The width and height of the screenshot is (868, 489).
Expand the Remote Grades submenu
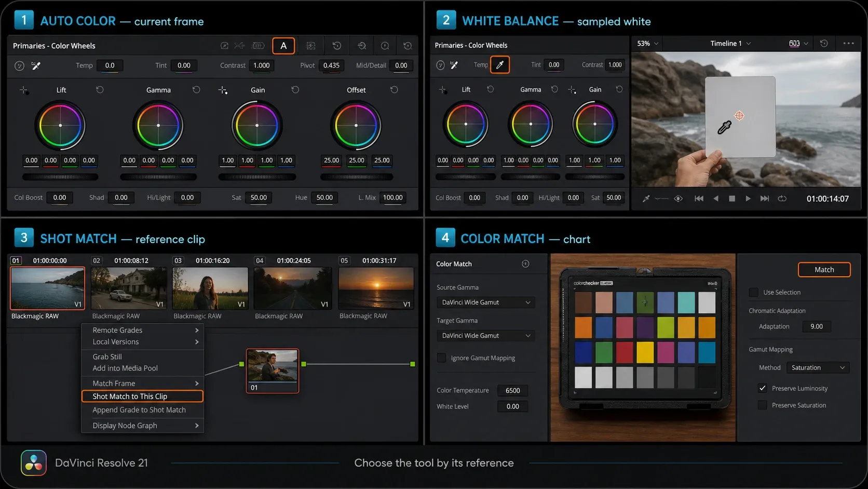[143, 330]
